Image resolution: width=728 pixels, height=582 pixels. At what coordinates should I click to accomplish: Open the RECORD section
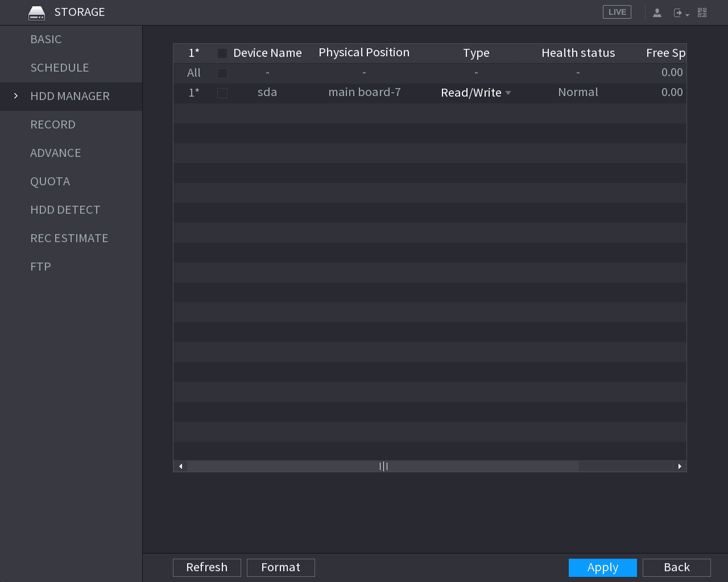click(x=71, y=124)
